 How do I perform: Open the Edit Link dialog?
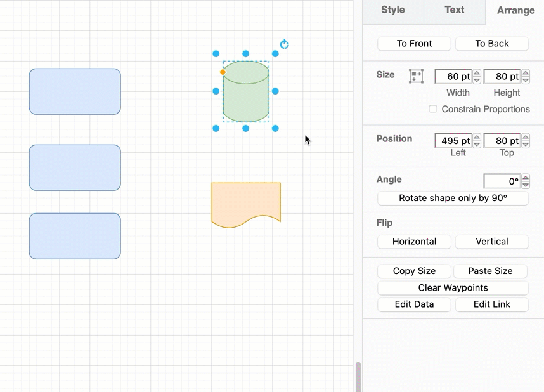click(x=491, y=304)
